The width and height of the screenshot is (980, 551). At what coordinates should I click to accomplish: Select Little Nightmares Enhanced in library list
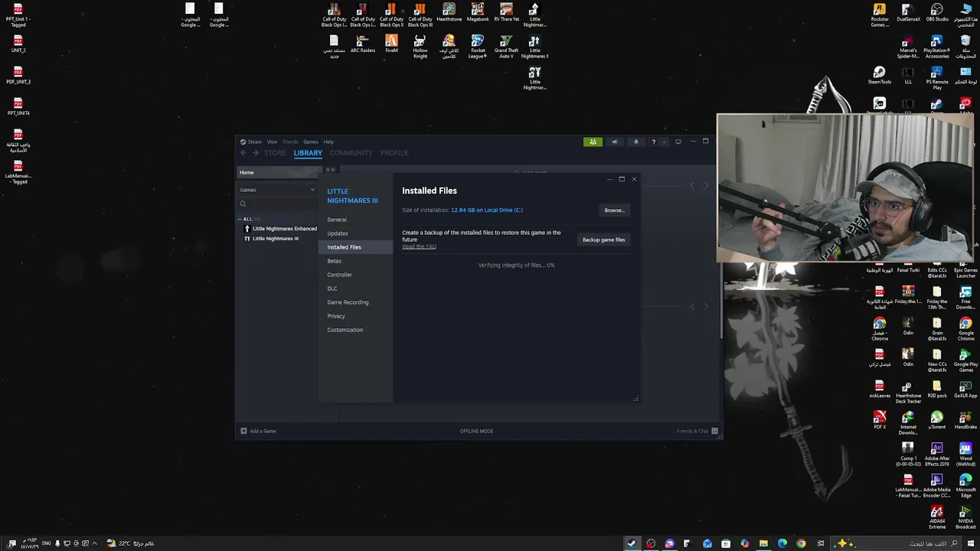coord(279,229)
